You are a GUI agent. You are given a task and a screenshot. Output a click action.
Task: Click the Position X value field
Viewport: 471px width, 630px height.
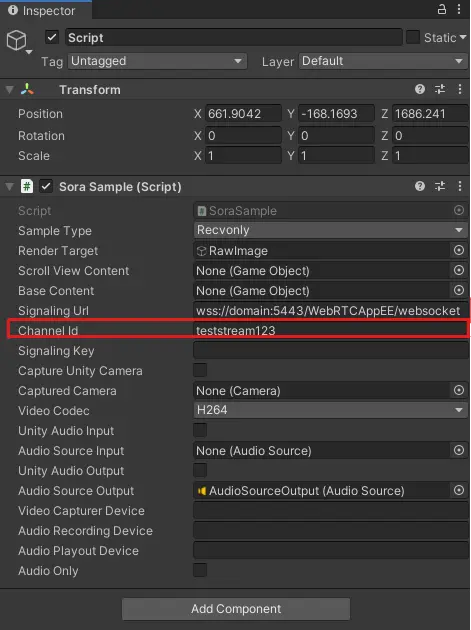click(244, 114)
